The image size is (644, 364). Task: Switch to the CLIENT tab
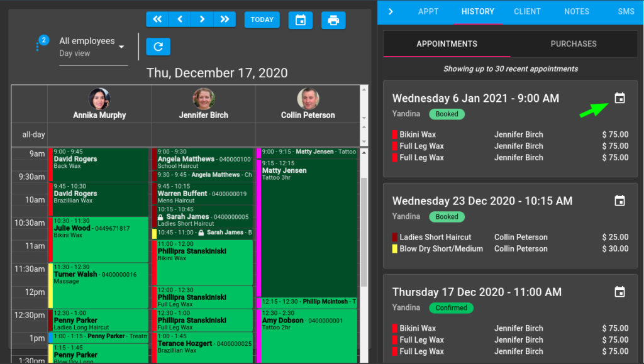pos(527,11)
